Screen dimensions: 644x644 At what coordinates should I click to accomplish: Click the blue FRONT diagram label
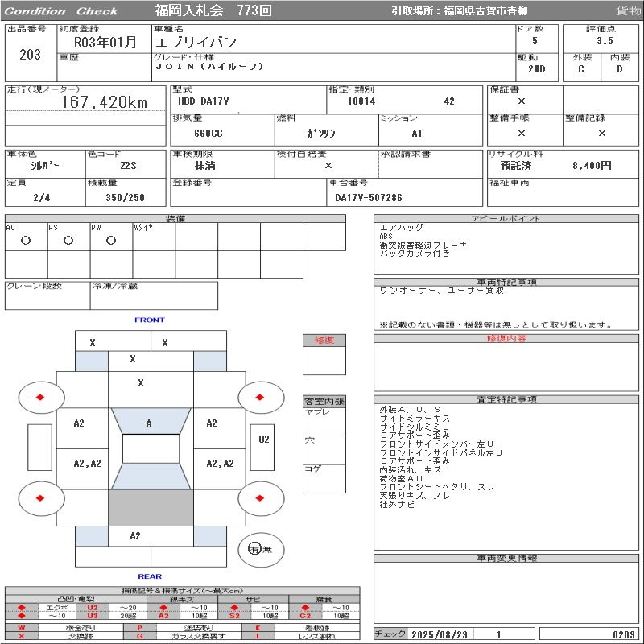point(150,320)
